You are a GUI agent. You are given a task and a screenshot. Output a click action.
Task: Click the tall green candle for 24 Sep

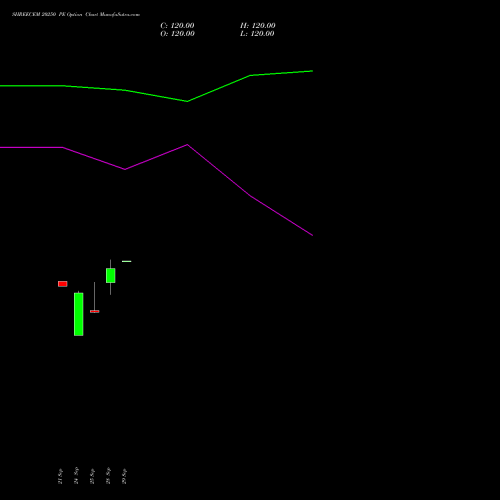point(79,314)
